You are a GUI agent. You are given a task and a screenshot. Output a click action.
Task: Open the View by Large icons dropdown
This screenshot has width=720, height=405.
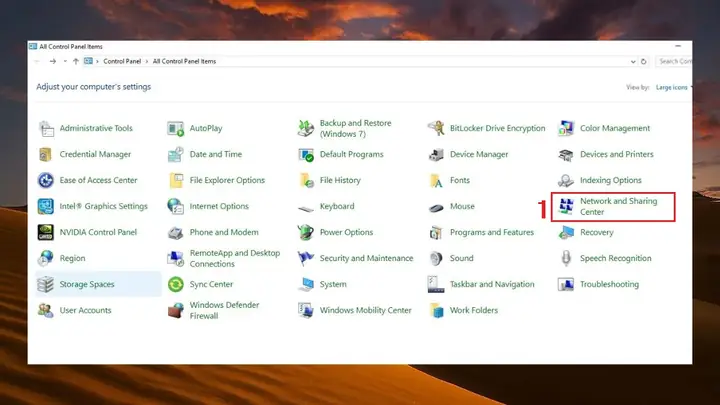pos(674,87)
